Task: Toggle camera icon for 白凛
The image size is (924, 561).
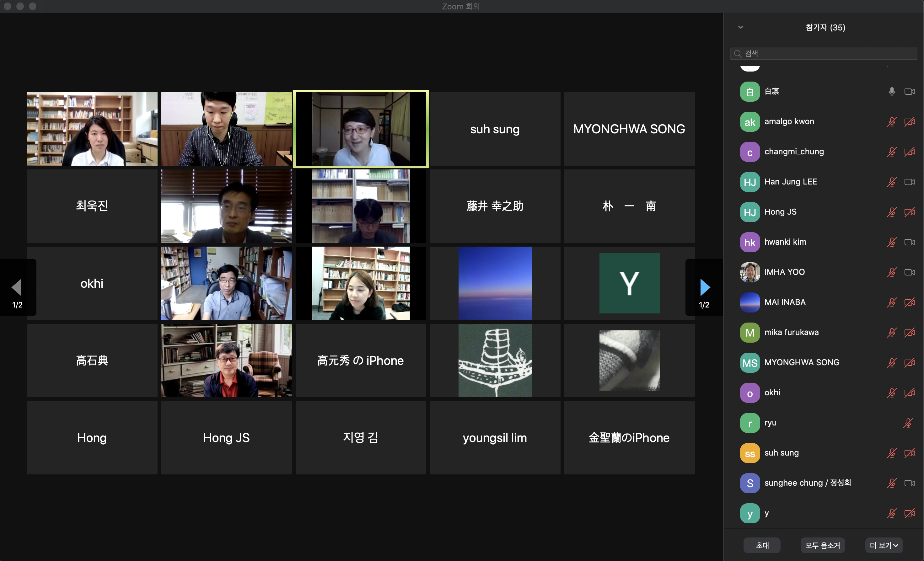Action: click(x=909, y=92)
